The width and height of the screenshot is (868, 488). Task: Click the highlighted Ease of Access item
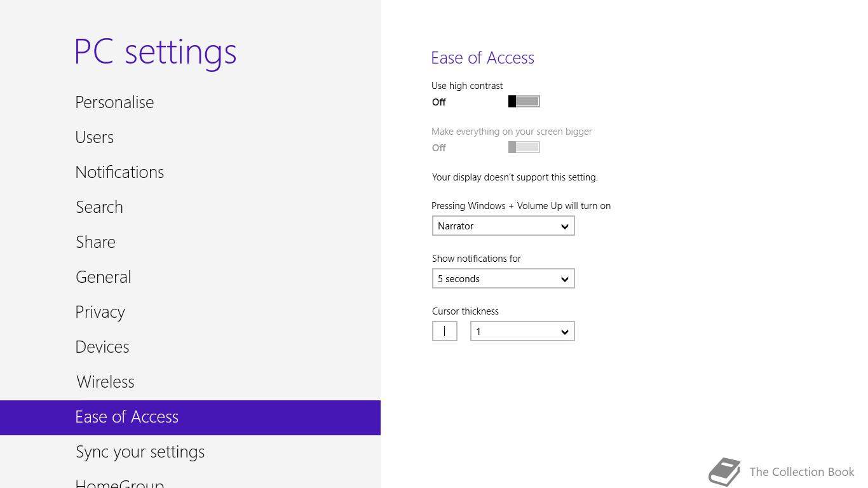[x=190, y=417]
